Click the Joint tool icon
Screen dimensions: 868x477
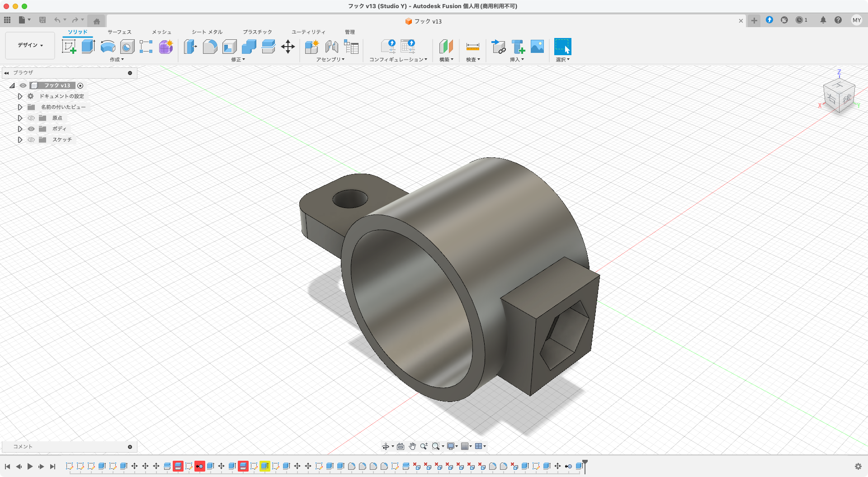coord(331,47)
